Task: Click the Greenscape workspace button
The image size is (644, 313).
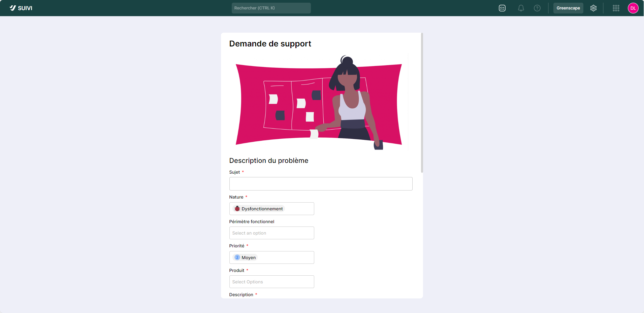Action: pyautogui.click(x=568, y=8)
